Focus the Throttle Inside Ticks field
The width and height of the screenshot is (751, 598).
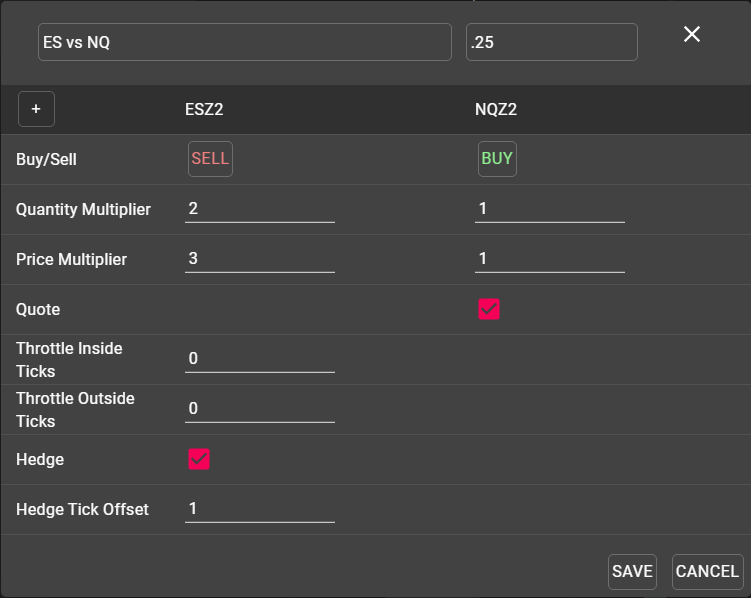click(260, 358)
